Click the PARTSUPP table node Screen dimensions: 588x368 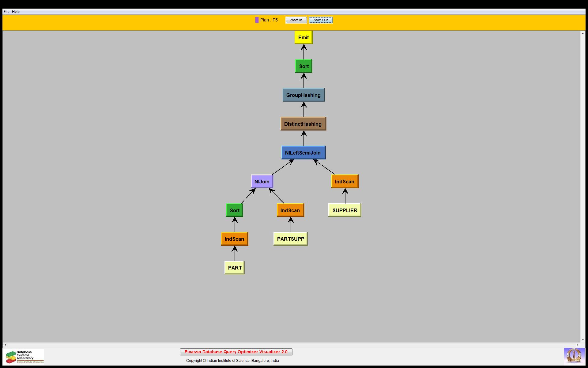290,239
